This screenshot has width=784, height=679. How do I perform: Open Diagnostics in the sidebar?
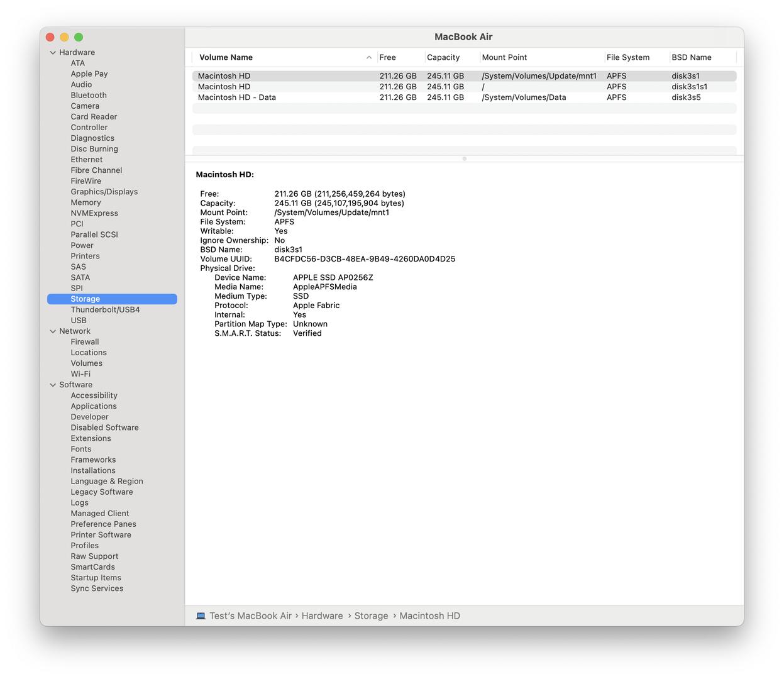coord(92,138)
